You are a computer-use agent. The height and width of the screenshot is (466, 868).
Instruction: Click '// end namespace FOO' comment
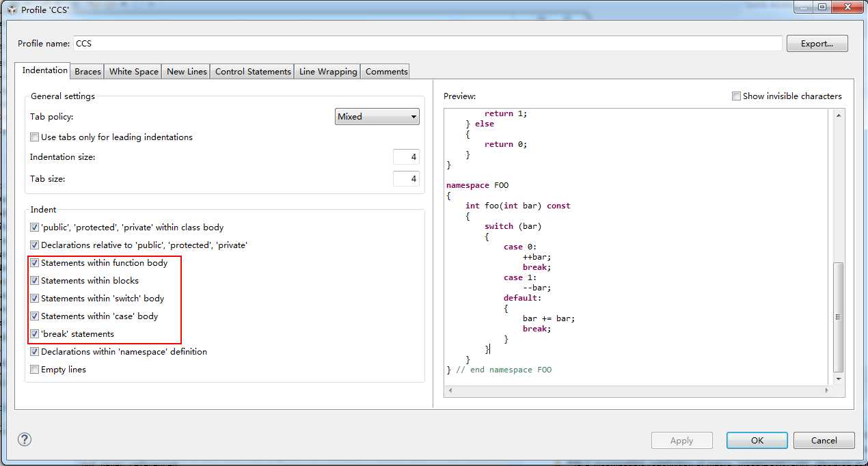504,370
